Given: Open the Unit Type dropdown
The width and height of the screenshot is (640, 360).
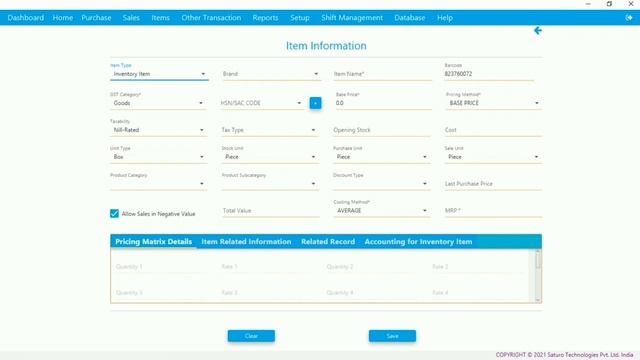Looking at the screenshot, I should [158, 157].
